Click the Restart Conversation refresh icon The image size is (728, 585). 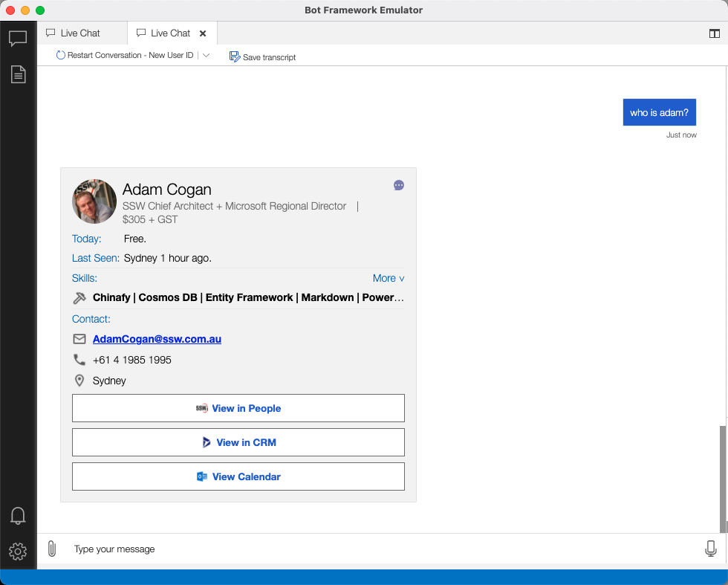tap(60, 55)
